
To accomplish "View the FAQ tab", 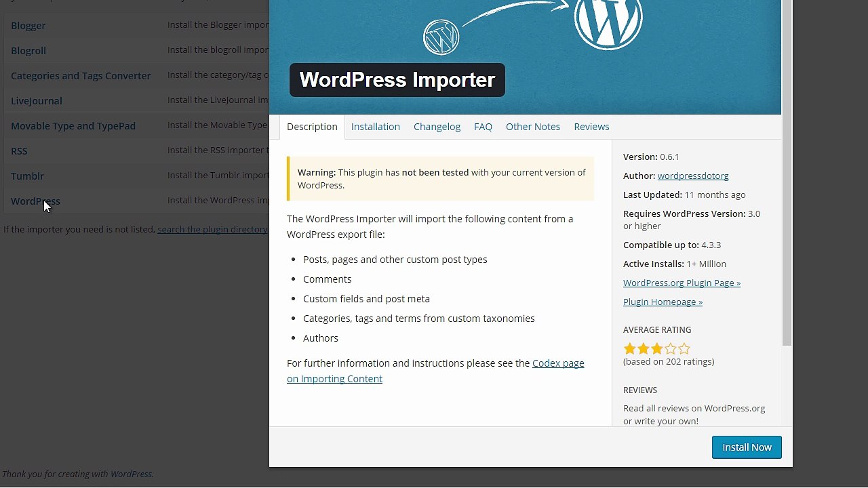I will click(483, 127).
